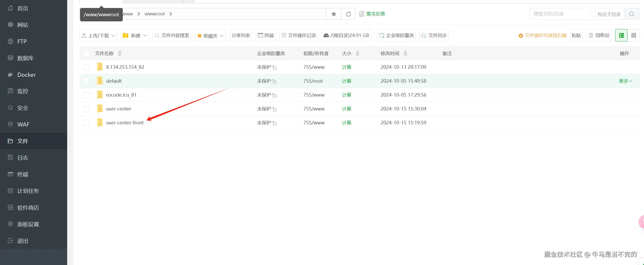This screenshot has width=644, height=265.
Task: Open Docker in sidebar
Action: [x=33, y=75]
